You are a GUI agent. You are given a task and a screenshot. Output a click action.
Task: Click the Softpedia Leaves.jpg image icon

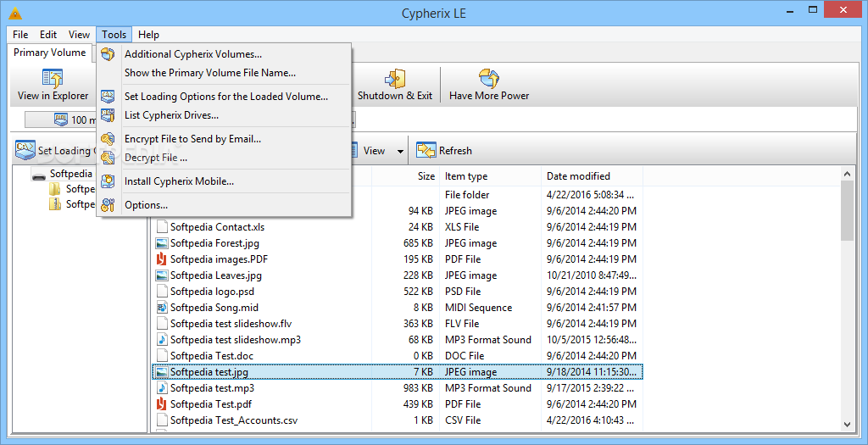(162, 275)
